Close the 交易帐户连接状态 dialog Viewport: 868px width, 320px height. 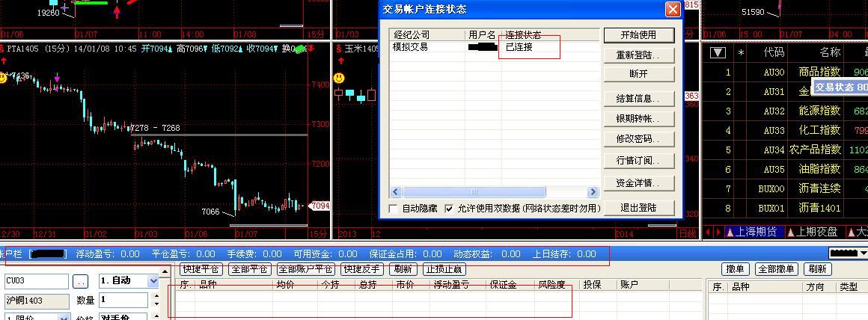coord(673,10)
